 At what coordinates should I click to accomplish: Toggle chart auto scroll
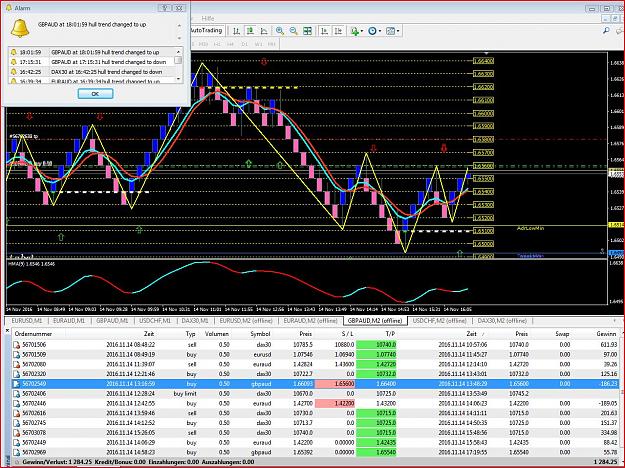point(325,31)
